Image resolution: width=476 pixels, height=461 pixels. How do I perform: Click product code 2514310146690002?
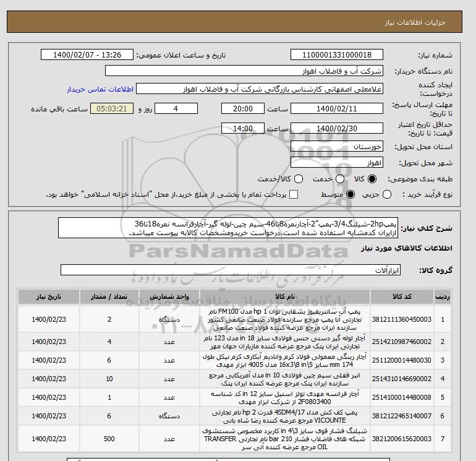point(402,379)
